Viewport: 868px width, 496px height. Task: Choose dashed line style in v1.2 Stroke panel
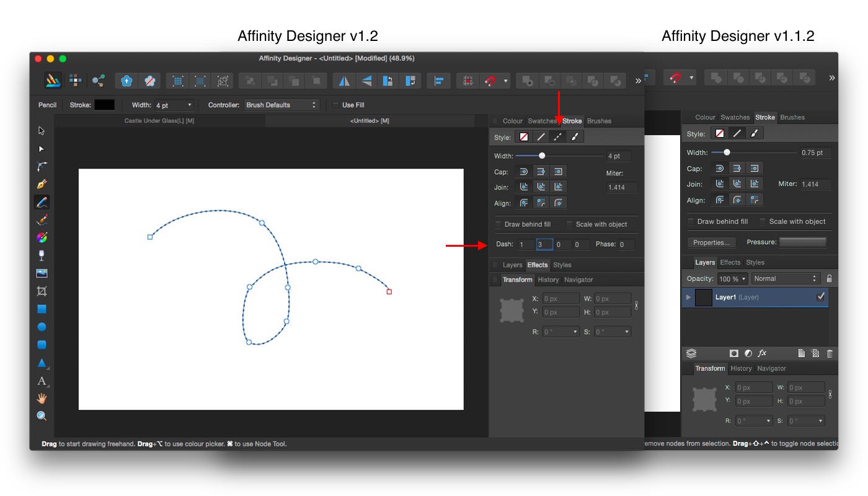558,137
